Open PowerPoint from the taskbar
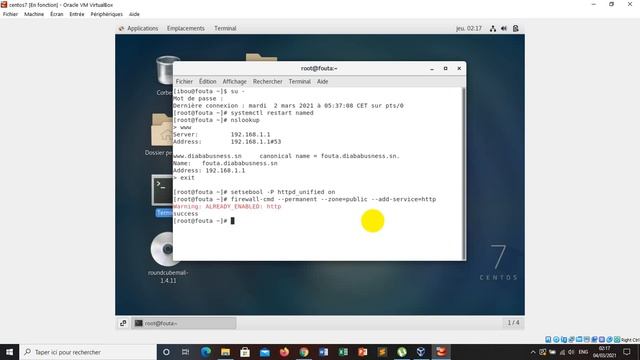Image resolution: width=640 pixels, height=360 pixels. 362,352
